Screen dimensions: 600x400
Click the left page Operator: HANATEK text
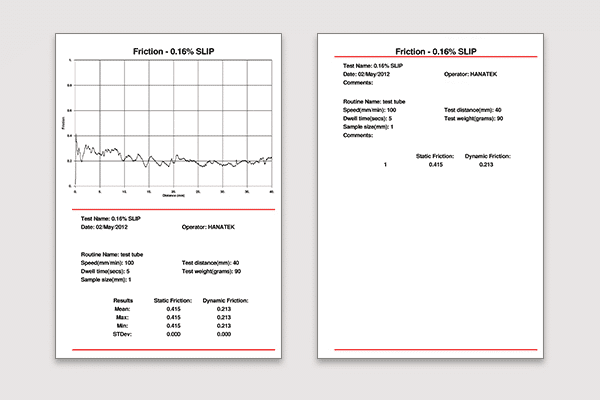tap(210, 229)
